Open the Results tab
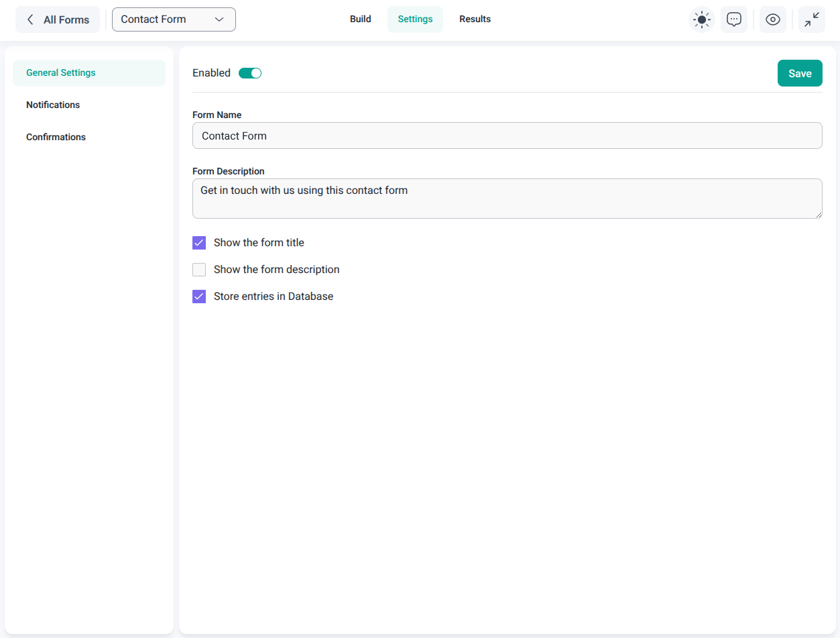 pyautogui.click(x=475, y=19)
